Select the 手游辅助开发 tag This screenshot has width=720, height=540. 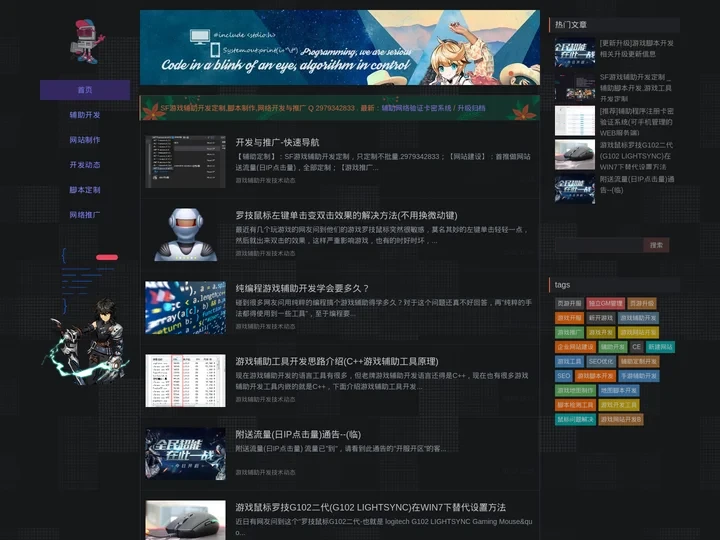click(639, 376)
